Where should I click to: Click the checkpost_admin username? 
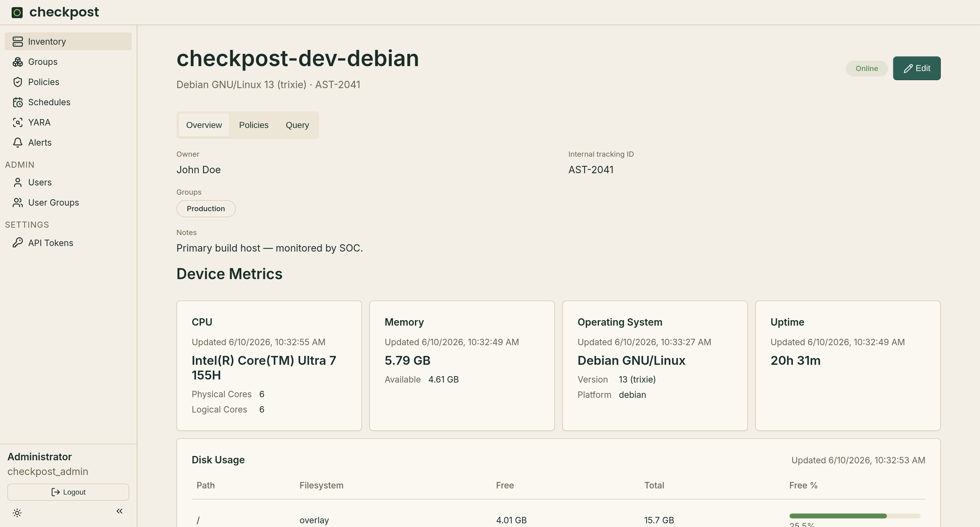(x=48, y=472)
